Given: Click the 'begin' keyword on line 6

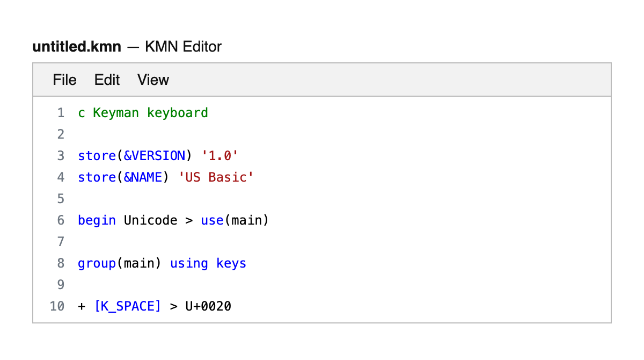Looking at the screenshot, I should (x=97, y=220).
